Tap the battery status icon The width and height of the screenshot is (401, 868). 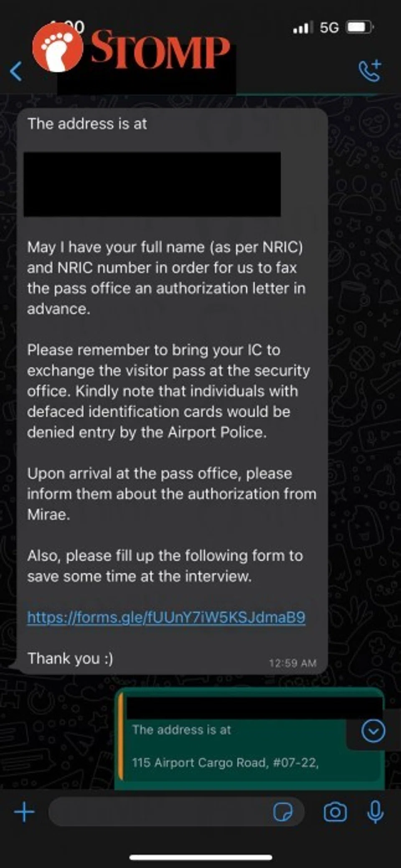click(x=360, y=28)
